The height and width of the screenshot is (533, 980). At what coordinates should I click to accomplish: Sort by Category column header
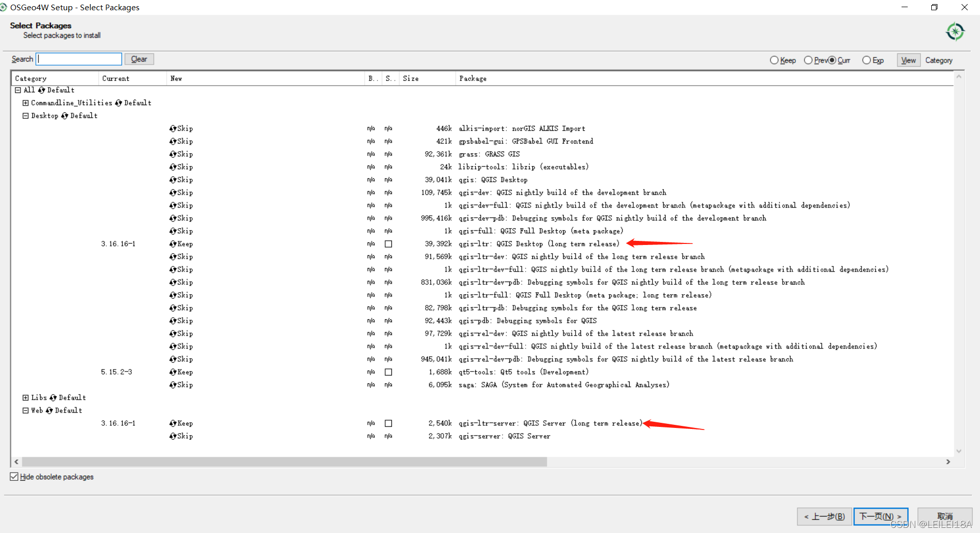pos(55,78)
